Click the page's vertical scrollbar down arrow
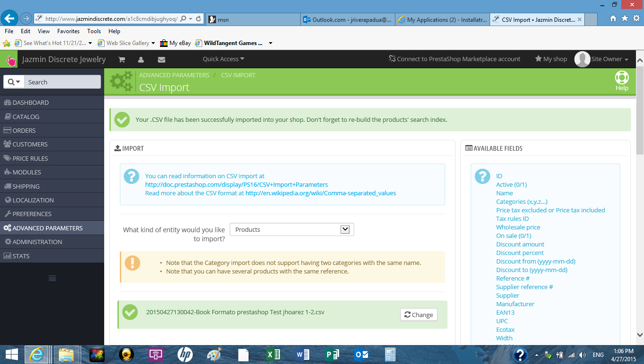The image size is (644, 364). click(640, 334)
